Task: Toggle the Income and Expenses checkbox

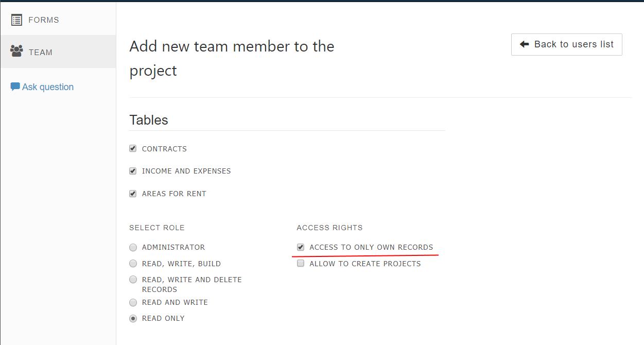Action: 133,171
